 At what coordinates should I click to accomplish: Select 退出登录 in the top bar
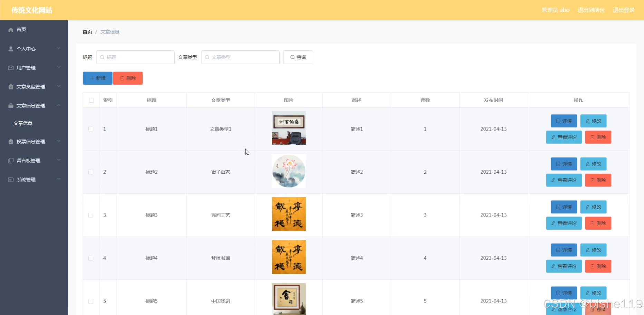[x=624, y=10]
